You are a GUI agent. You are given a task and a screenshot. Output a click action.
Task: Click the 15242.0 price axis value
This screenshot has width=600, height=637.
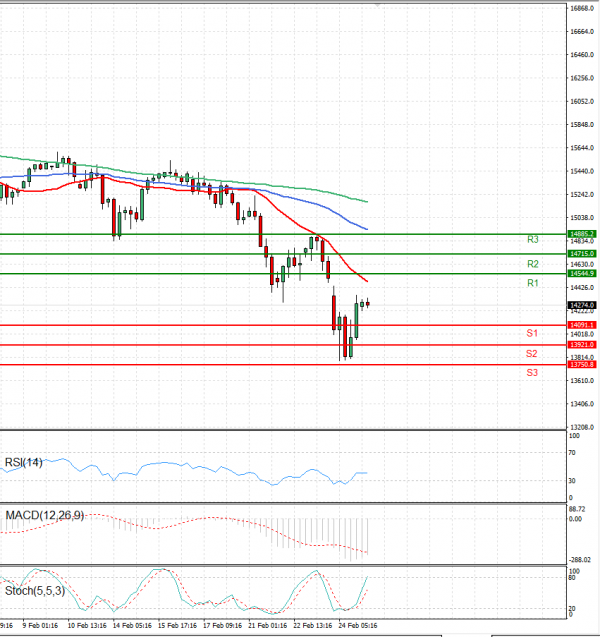(x=582, y=194)
